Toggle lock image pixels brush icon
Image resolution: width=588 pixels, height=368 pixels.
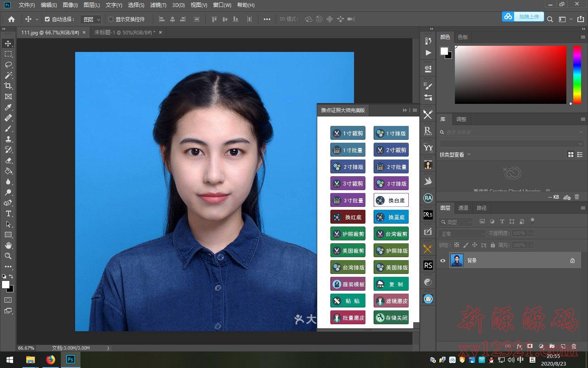click(465, 245)
